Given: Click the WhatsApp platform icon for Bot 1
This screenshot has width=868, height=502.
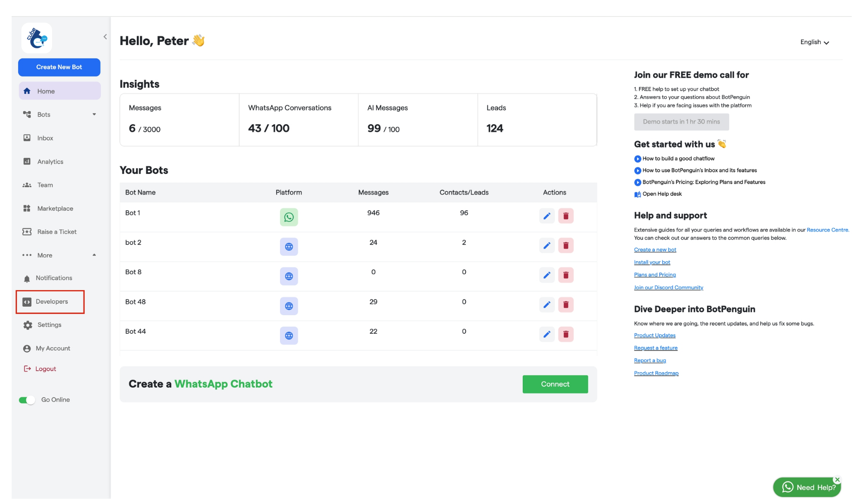Looking at the screenshot, I should pyautogui.click(x=289, y=217).
